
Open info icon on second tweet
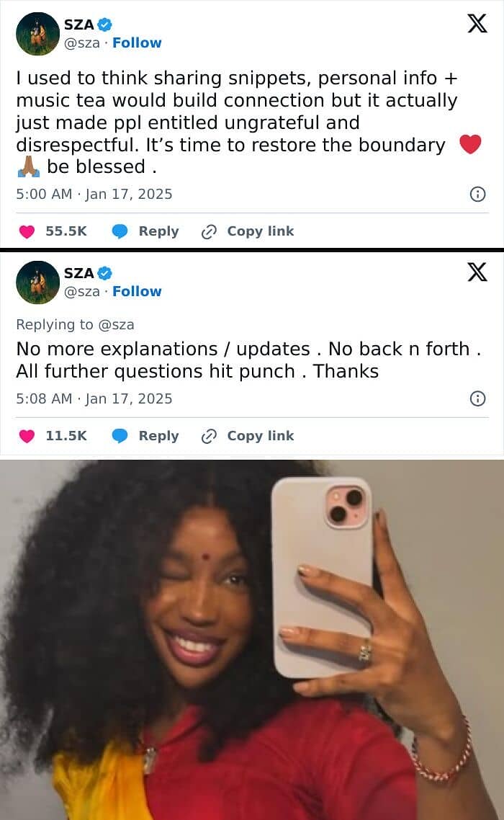tap(478, 398)
